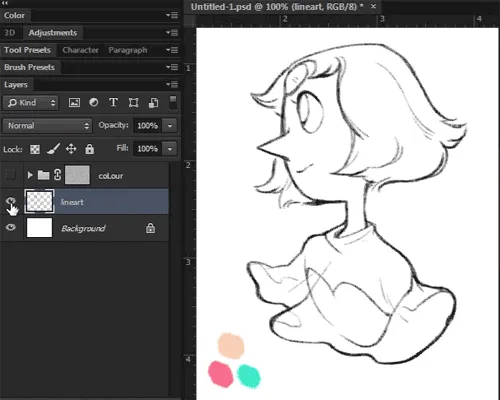Click the ruler origin corner box
This screenshot has height=400, width=500.
(189, 21)
